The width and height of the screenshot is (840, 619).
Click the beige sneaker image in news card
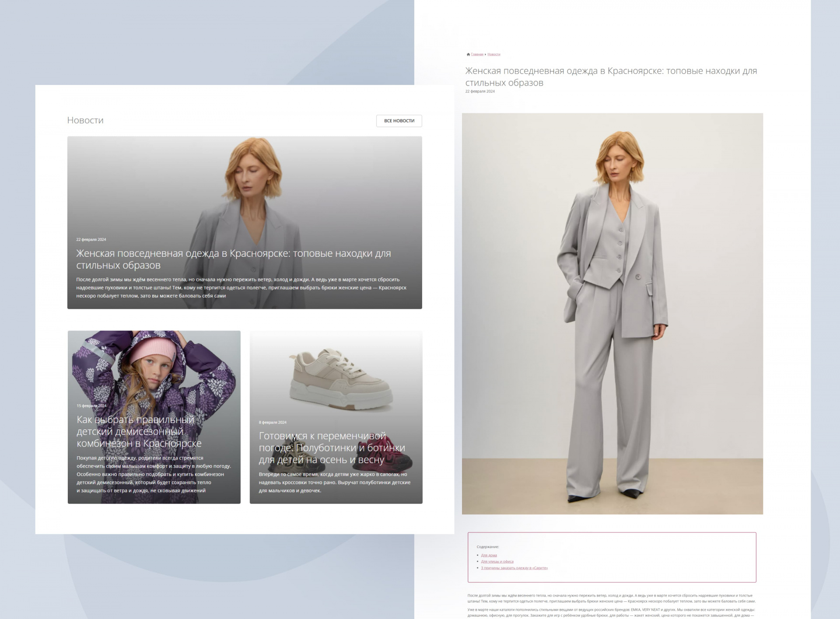pos(342,379)
